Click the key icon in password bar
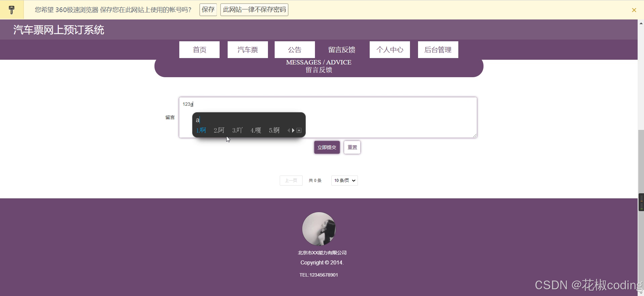The width and height of the screenshot is (644, 296). (12, 10)
